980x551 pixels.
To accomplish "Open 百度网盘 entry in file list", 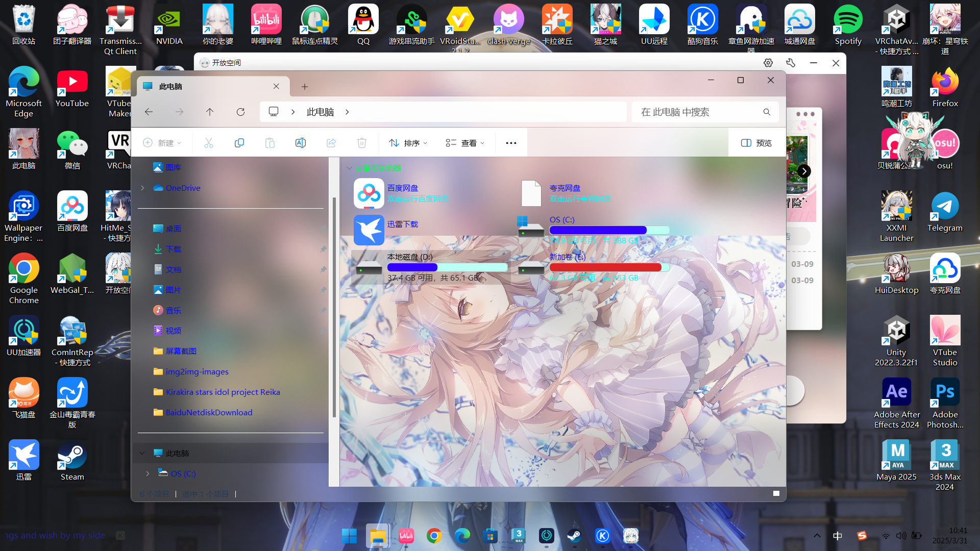I will 402,188.
